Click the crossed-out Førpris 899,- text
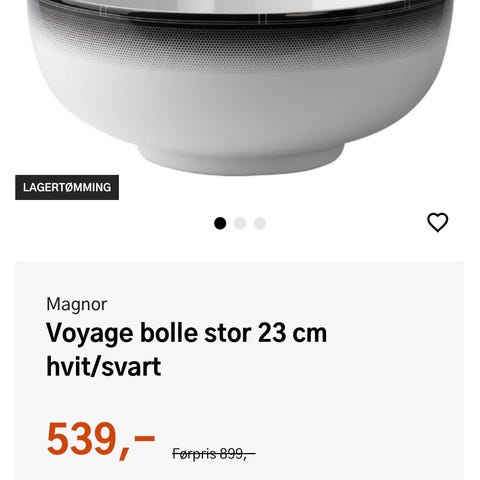The height and width of the screenshot is (480, 480). click(x=214, y=453)
